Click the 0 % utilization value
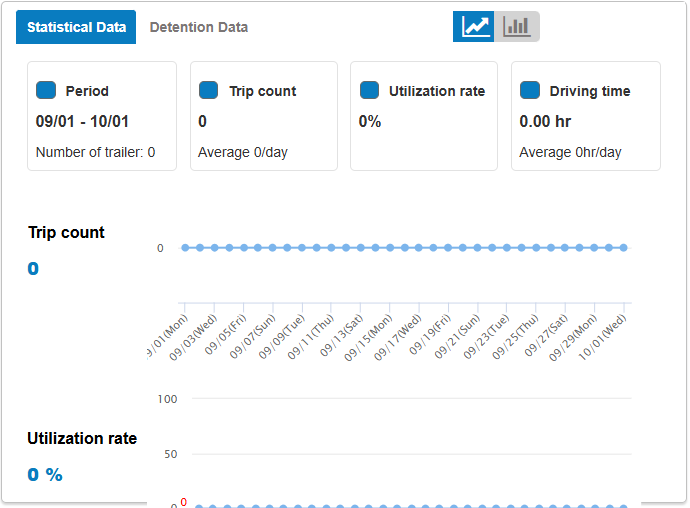The image size is (690, 508). coord(45,474)
